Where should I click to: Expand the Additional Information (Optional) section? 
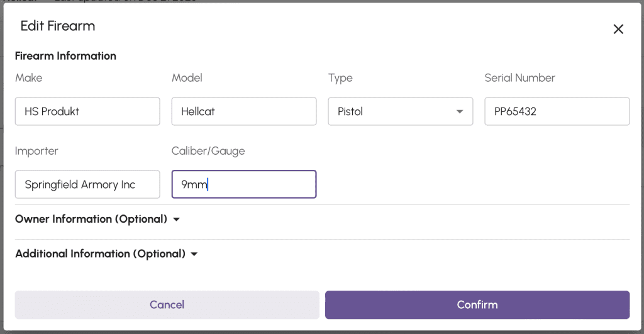tap(100, 254)
